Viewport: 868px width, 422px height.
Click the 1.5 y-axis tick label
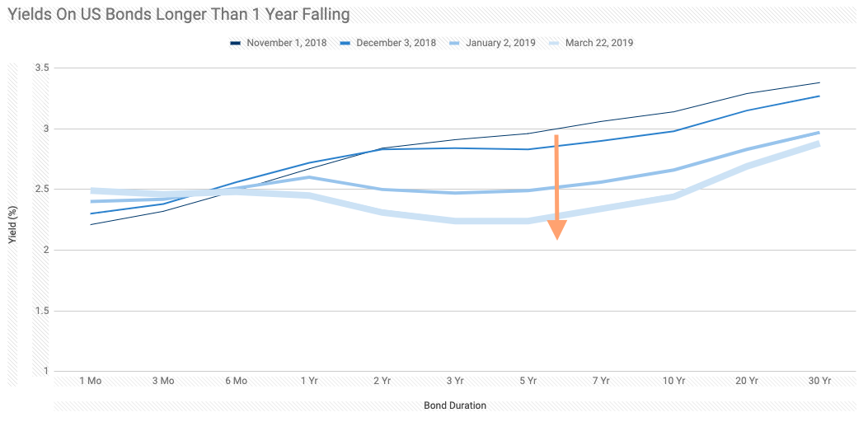pyautogui.click(x=43, y=311)
